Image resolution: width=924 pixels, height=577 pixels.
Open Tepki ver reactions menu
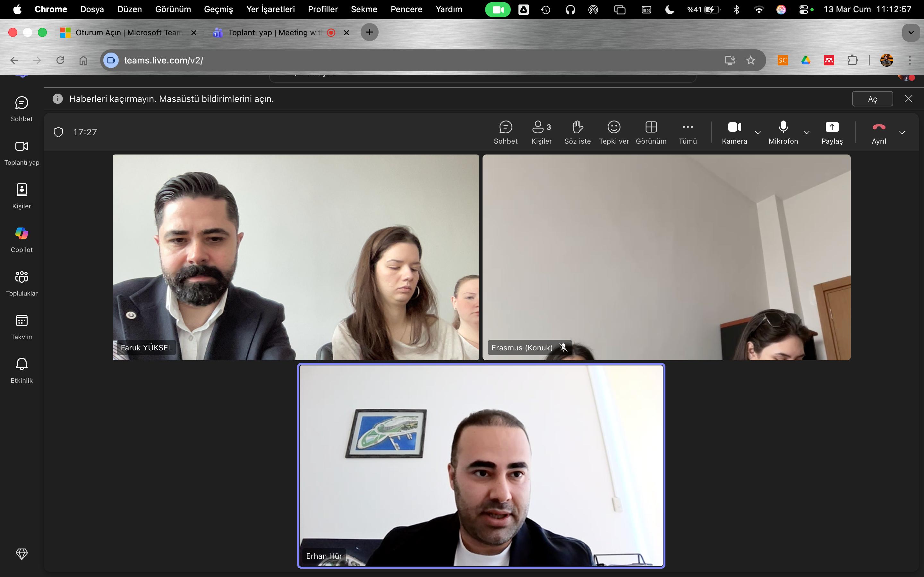pos(613,132)
